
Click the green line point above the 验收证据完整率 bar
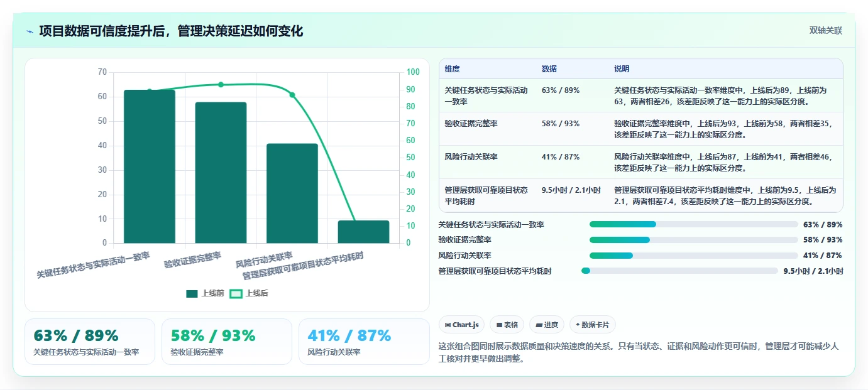221,84
